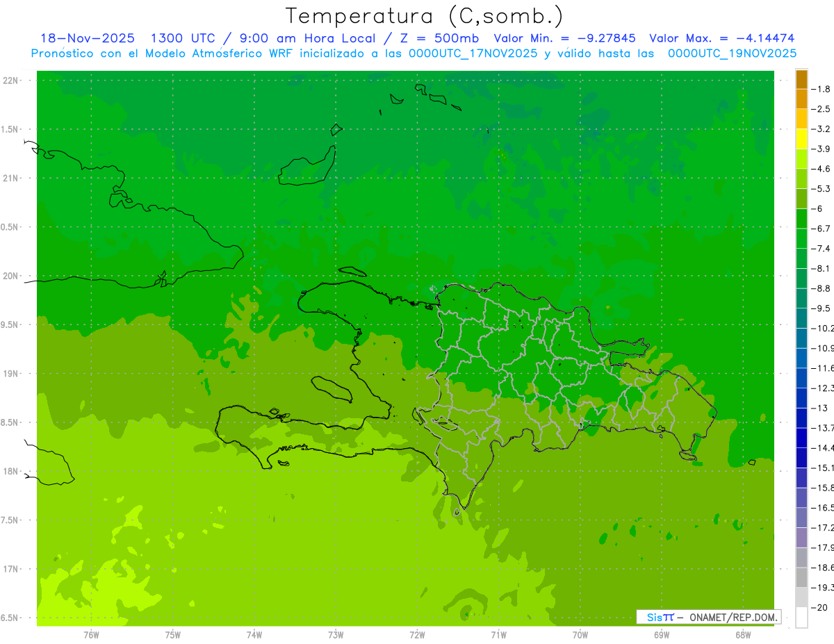Click the legend value "-13"
Image resolution: width=834 pixels, height=644 pixels.
(820, 408)
